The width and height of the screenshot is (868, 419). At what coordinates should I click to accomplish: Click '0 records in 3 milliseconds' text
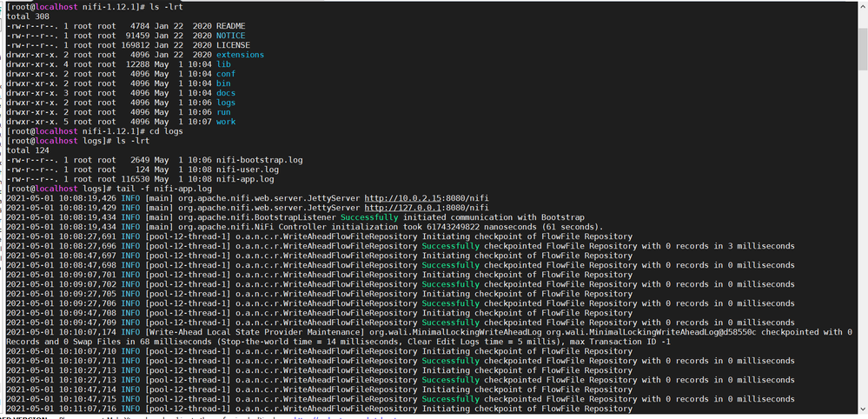pos(727,246)
